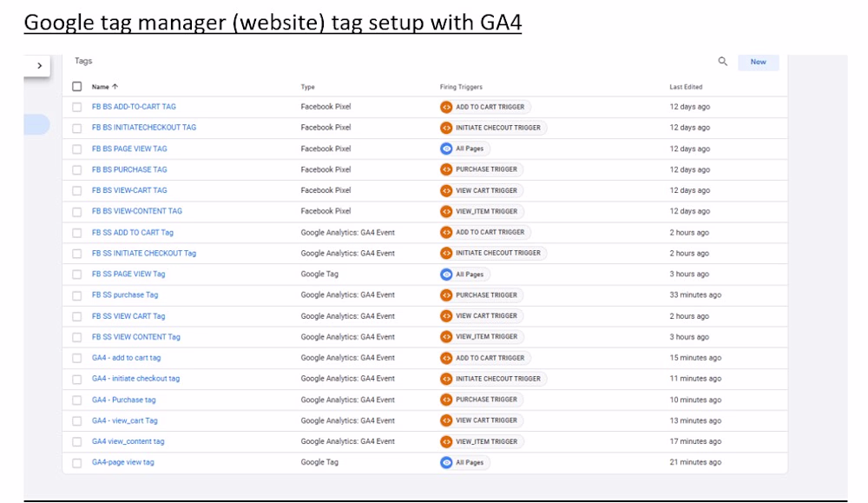Click trigger icon in GA4 view_content tag row
This screenshot has width=868, height=503.
point(446,441)
